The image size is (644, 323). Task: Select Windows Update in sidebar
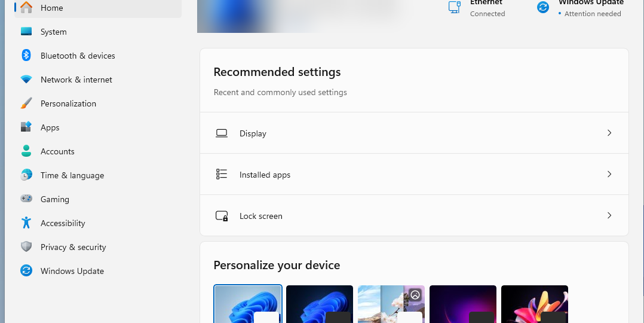[x=98, y=270]
